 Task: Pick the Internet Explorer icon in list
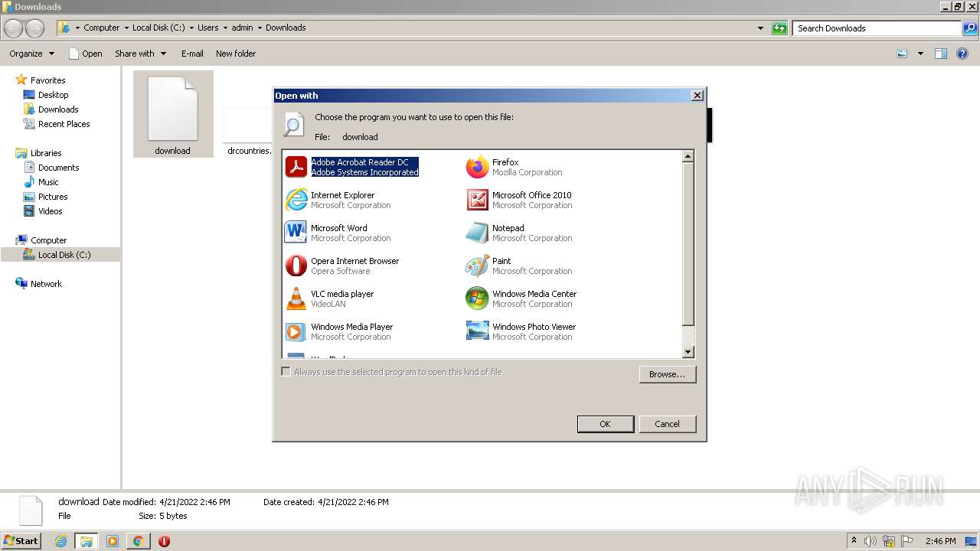tap(296, 200)
